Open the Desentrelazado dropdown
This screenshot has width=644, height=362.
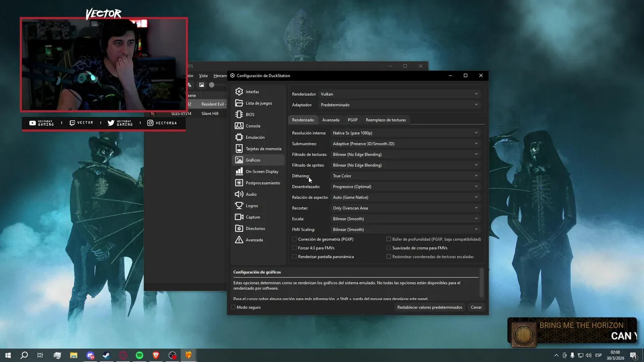[x=406, y=187]
